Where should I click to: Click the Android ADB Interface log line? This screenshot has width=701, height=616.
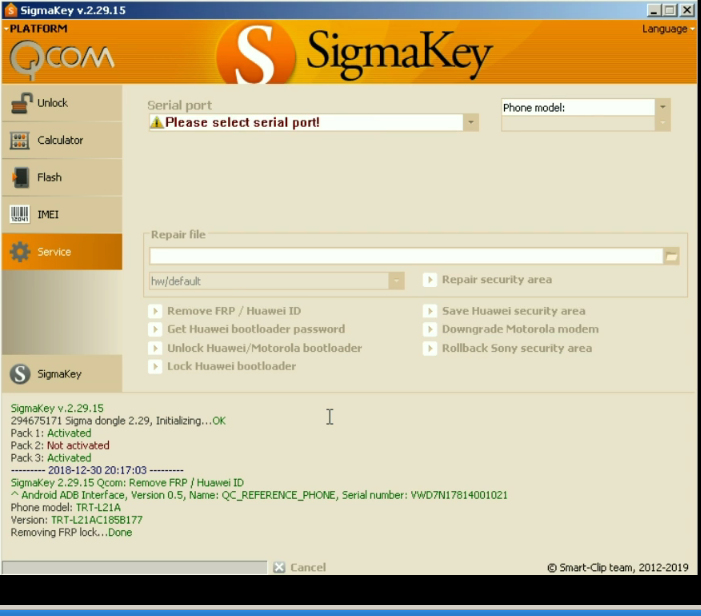click(259, 495)
